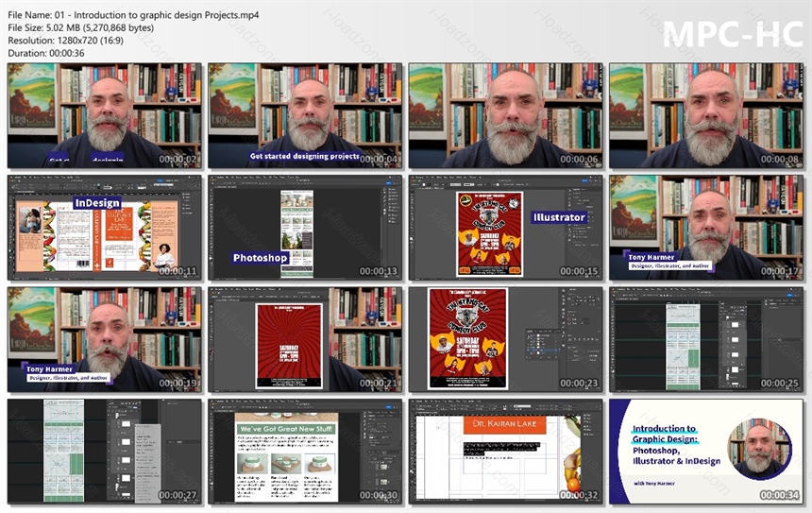Select the thumbnail stamped 00:00:04
This screenshot has width=812, height=513.
[305, 115]
